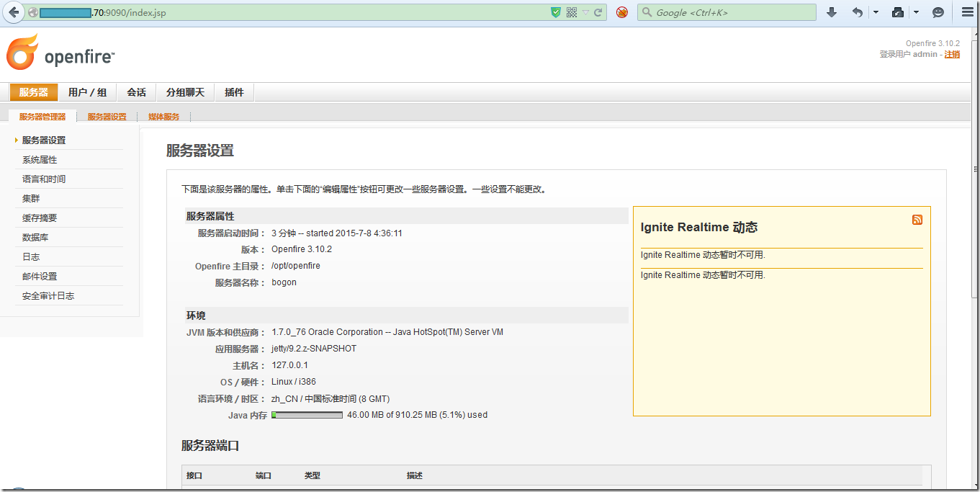This screenshot has width=980, height=492.
Task: Open the 插件 tab
Action: click(x=234, y=92)
